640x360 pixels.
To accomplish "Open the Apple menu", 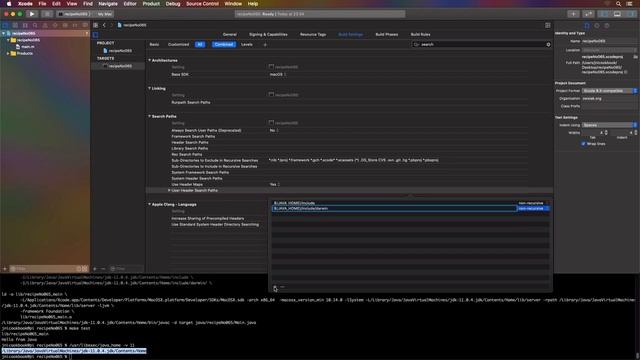I will tap(9, 4).
